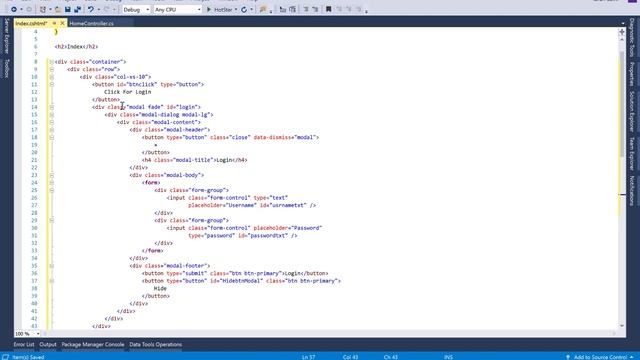The height and width of the screenshot is (360, 640).
Task: Open the Server Explorer side panel
Action: pyautogui.click(x=7, y=36)
